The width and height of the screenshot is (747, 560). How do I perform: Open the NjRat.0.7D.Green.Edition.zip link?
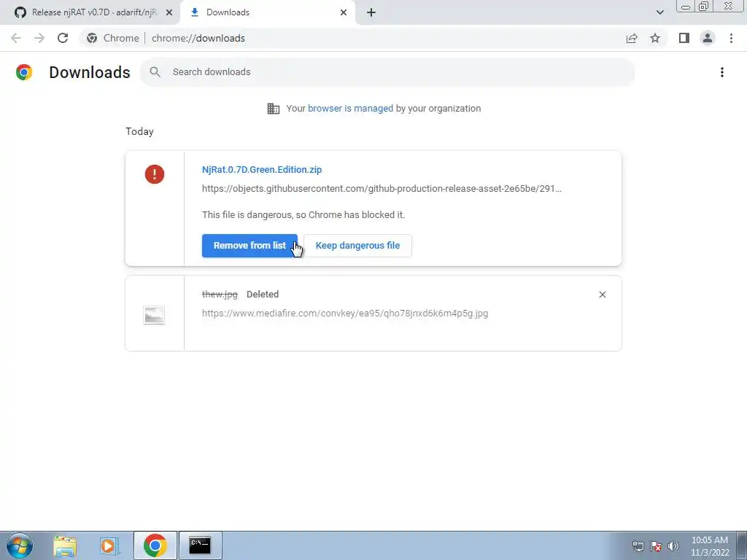pos(262,169)
